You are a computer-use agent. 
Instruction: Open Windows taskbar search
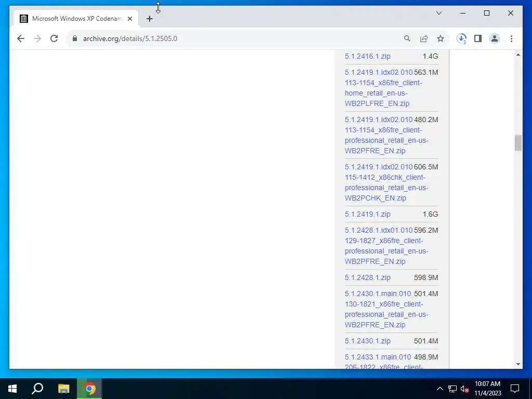click(x=37, y=389)
